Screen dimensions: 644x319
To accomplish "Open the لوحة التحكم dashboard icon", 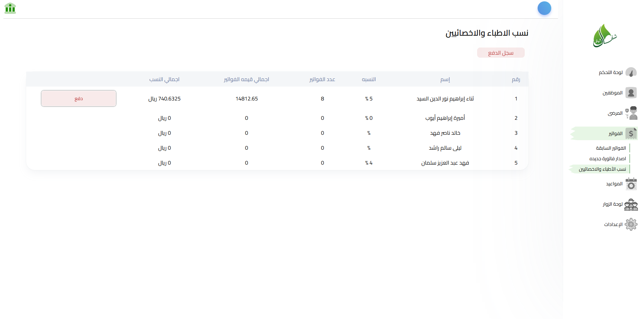I will tap(631, 72).
